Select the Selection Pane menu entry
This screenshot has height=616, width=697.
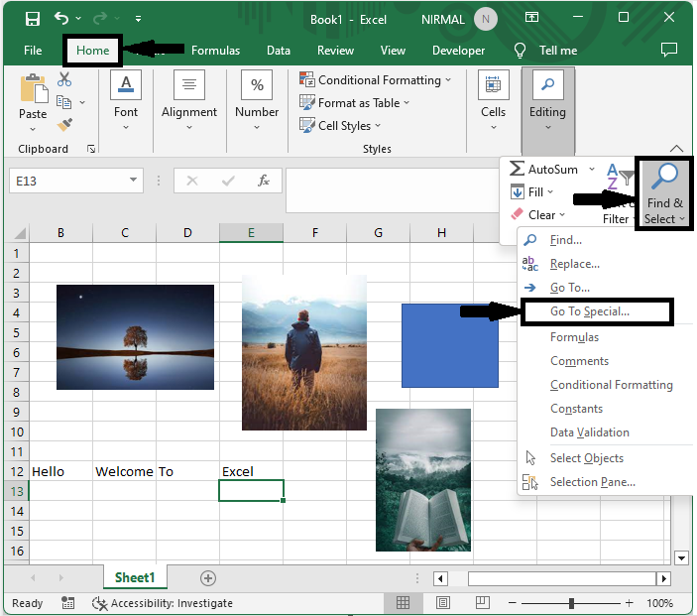pos(592,482)
